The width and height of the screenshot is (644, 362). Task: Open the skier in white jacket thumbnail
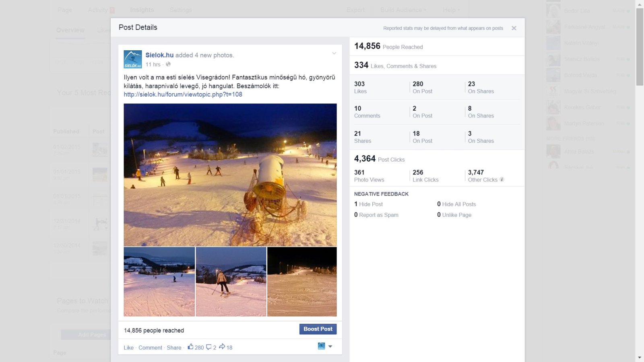[231, 282]
